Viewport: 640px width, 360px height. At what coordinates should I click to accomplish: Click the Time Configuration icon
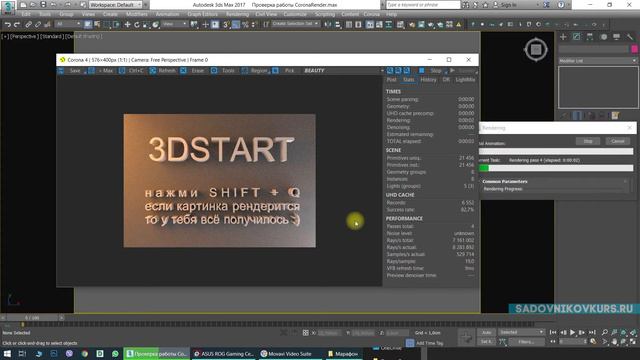[x=593, y=341]
